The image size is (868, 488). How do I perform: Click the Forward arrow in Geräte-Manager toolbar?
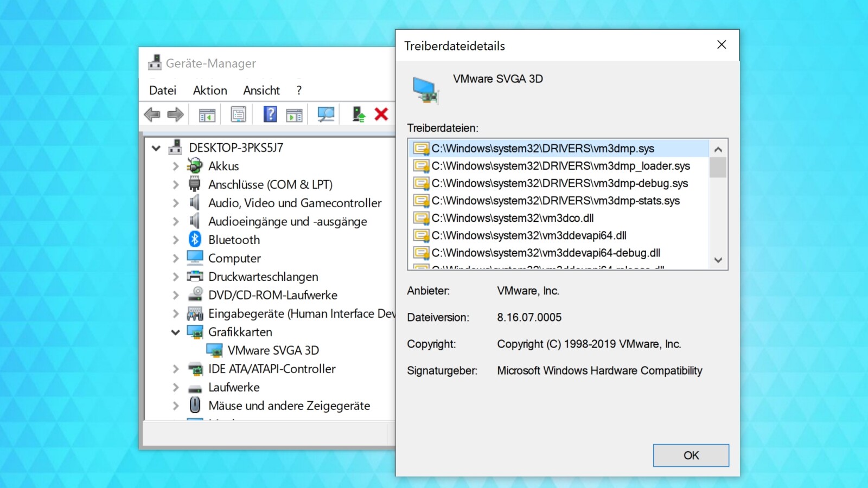point(175,114)
